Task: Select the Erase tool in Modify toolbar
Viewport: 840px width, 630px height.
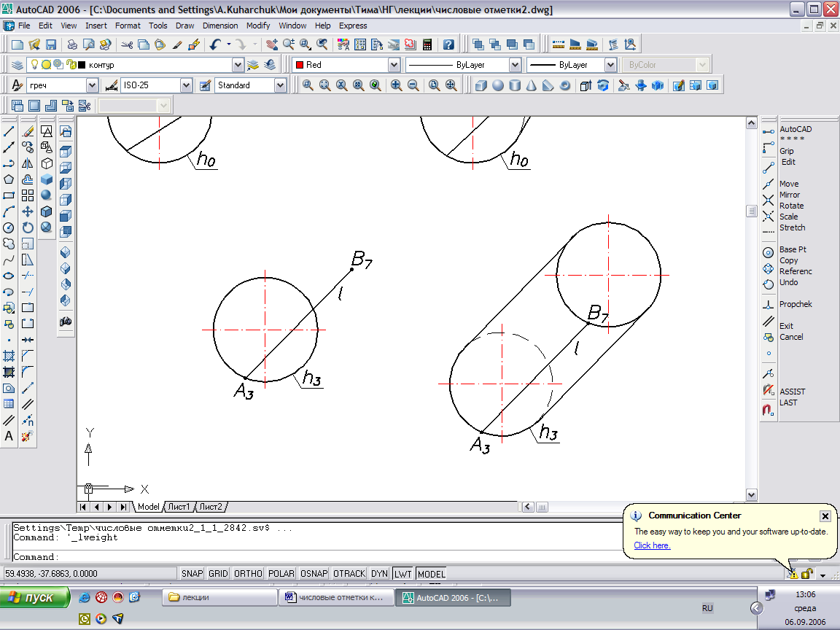Action: [28, 131]
